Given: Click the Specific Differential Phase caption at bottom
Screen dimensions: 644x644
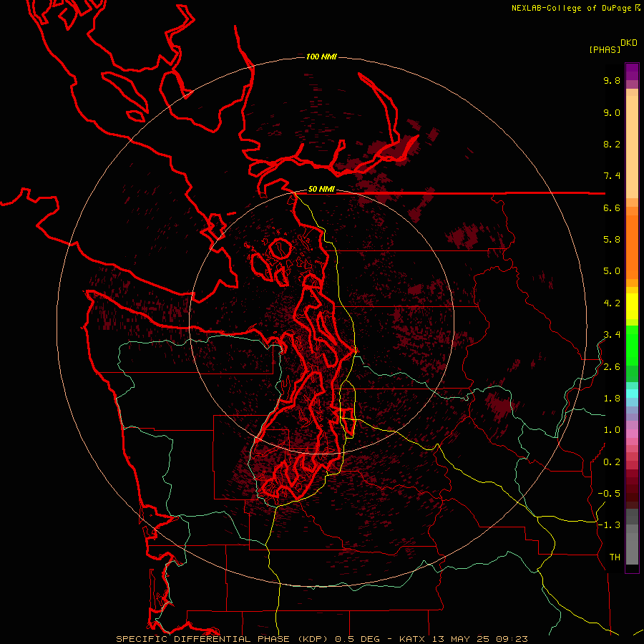Looking at the screenshot, I should point(321,639).
